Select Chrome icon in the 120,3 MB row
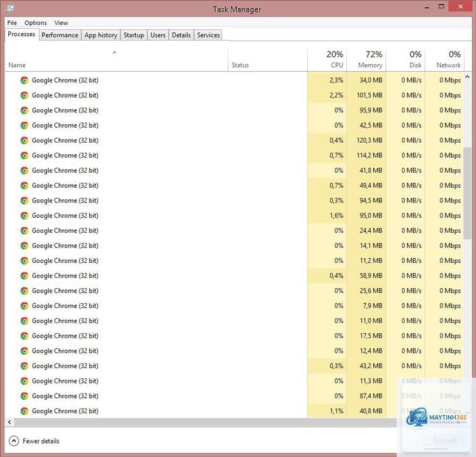 (24, 140)
